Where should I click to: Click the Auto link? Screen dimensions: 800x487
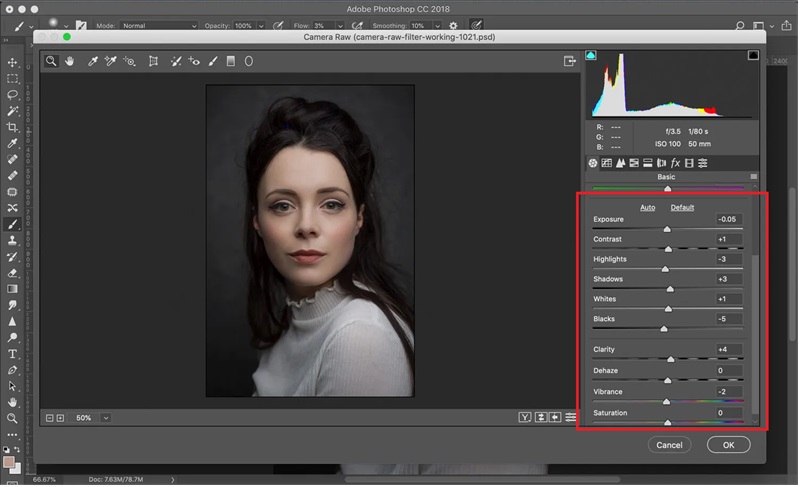click(x=647, y=208)
